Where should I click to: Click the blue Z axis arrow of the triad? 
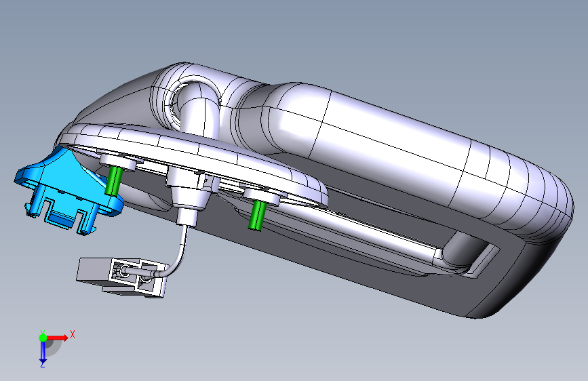(x=43, y=353)
